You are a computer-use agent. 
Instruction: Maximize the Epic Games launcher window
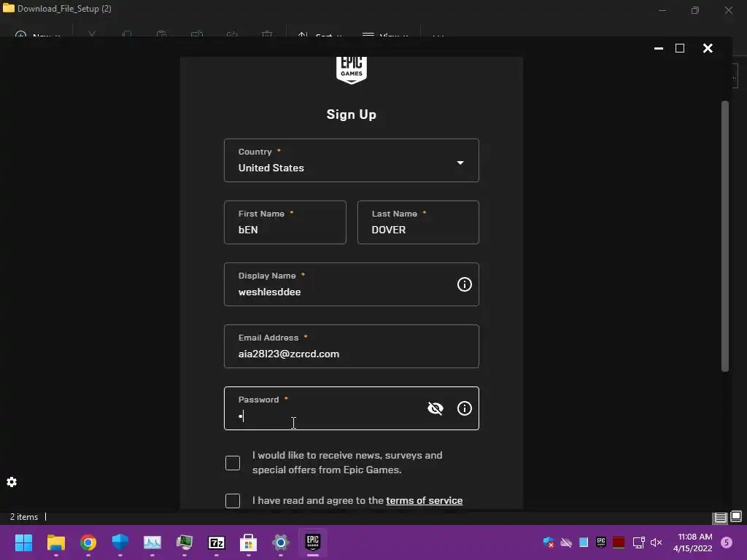pyautogui.click(x=680, y=48)
